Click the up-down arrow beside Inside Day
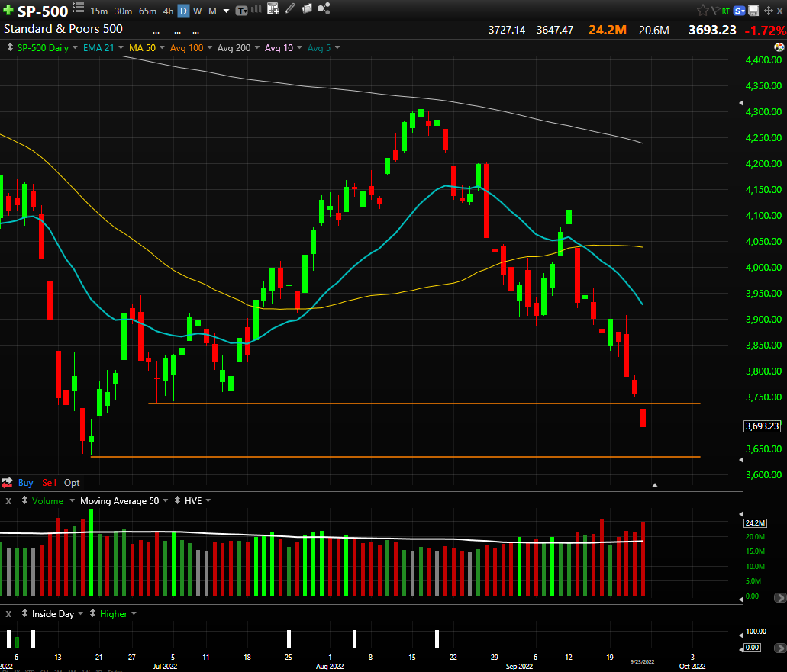 coord(24,613)
